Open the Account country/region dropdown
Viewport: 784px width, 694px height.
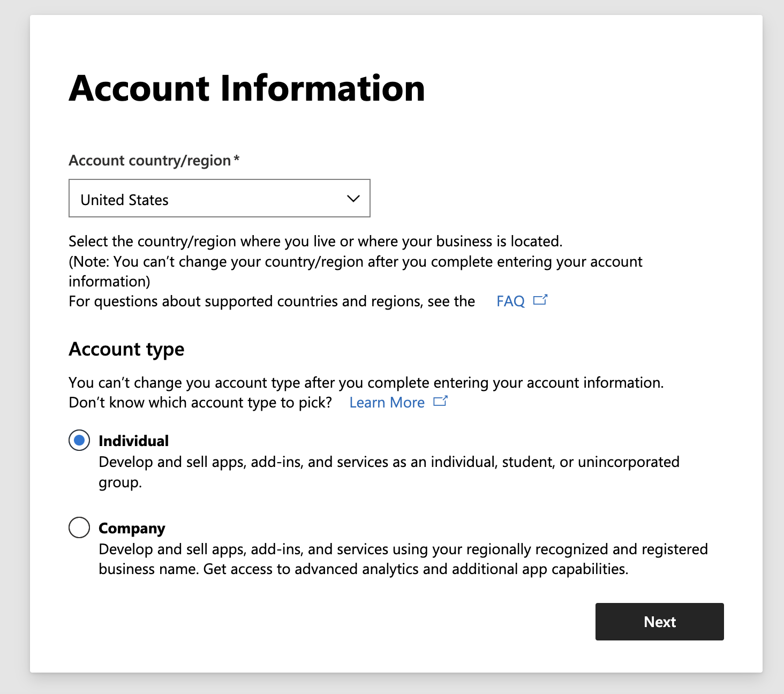point(219,199)
